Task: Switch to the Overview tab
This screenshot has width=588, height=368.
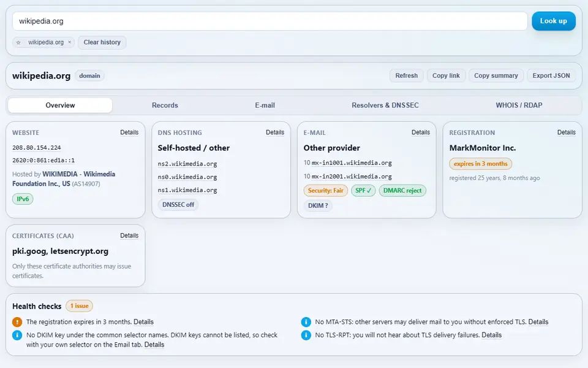Action: 60,105
